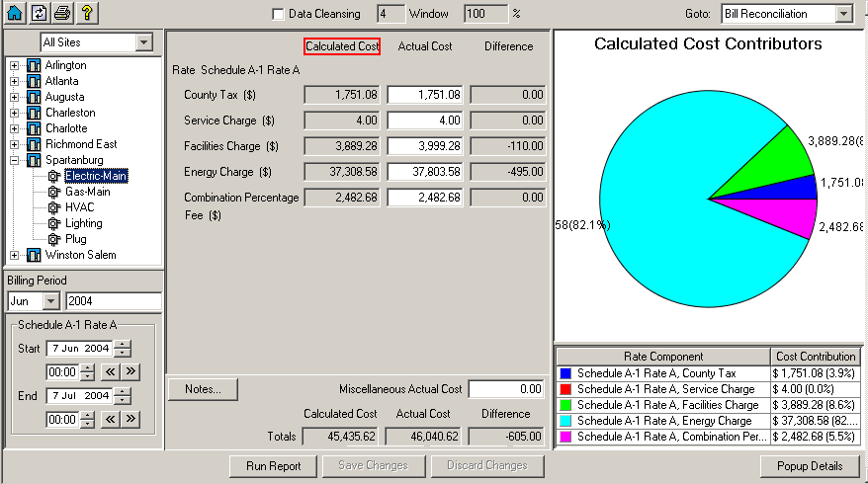Click the Home icon in toolbar
The width and height of the screenshot is (868, 484).
15,14
